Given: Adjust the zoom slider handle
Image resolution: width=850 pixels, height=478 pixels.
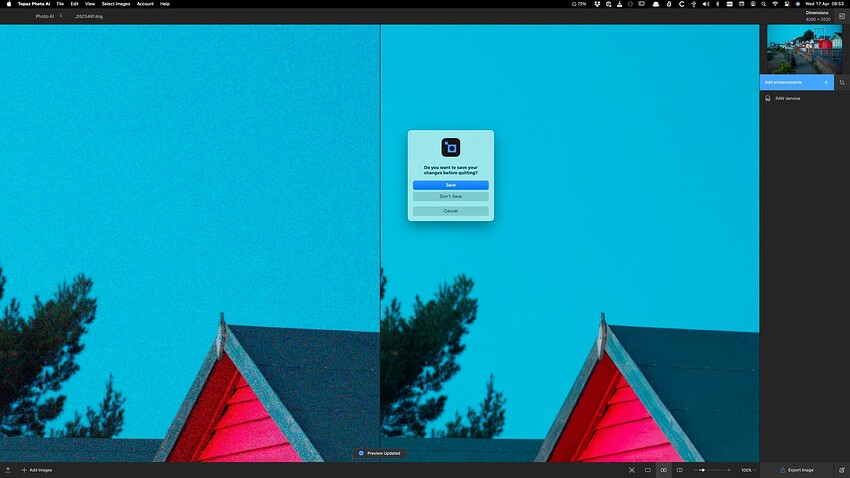Looking at the screenshot, I should click(x=703, y=470).
